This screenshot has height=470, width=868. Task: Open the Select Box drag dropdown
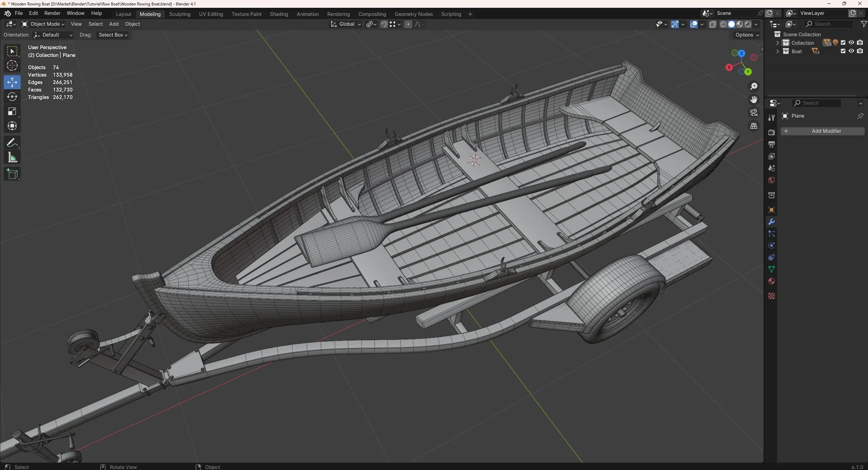[x=113, y=35]
